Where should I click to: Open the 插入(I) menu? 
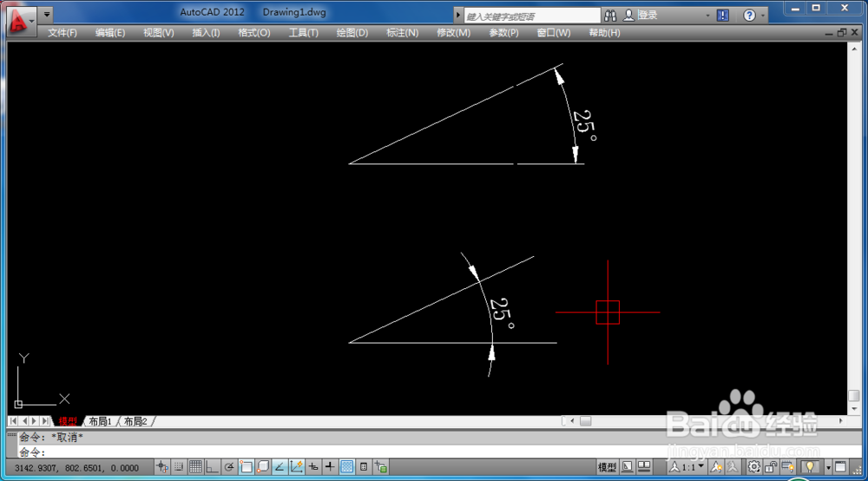click(206, 33)
